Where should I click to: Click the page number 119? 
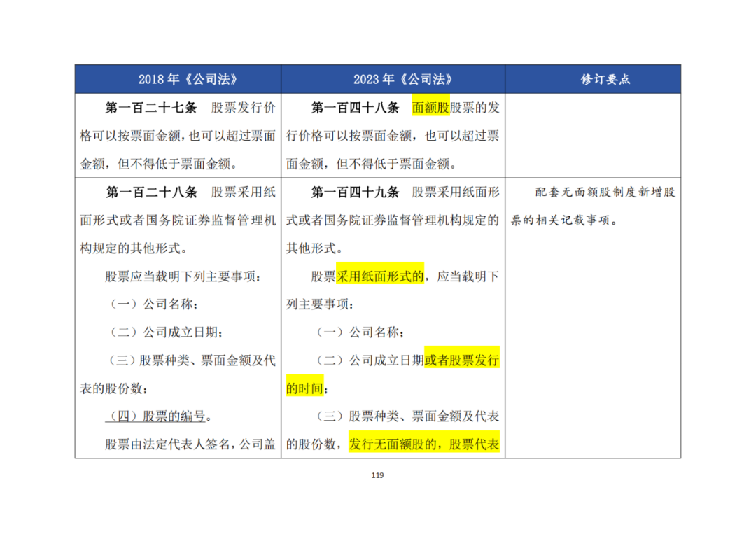point(377,475)
